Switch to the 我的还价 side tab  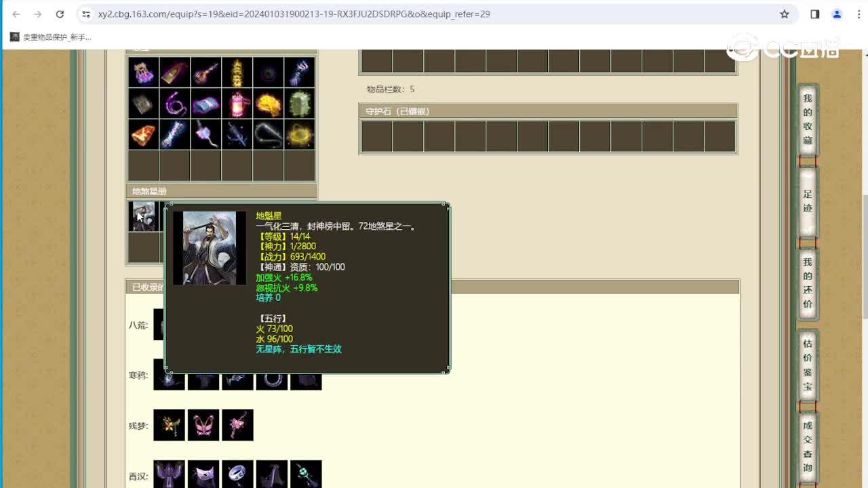pos(808,283)
